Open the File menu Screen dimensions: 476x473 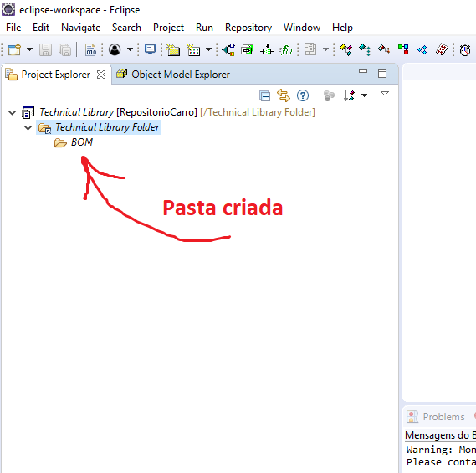pos(13,28)
